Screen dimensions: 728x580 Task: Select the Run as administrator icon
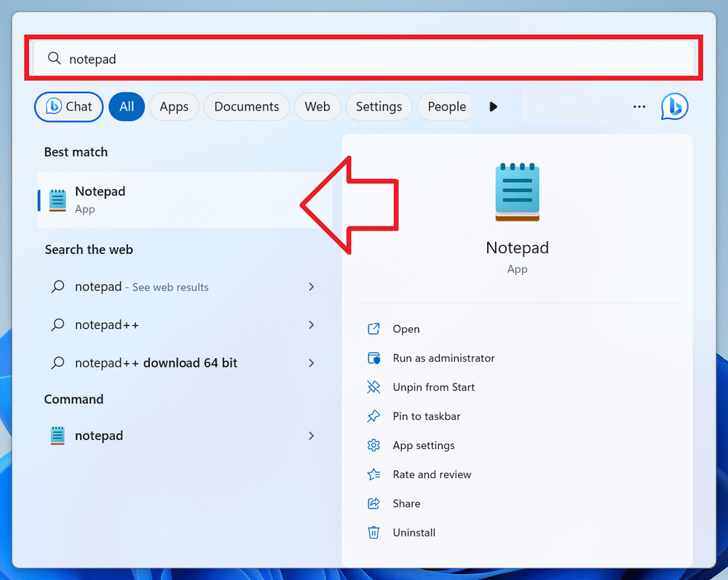(373, 358)
